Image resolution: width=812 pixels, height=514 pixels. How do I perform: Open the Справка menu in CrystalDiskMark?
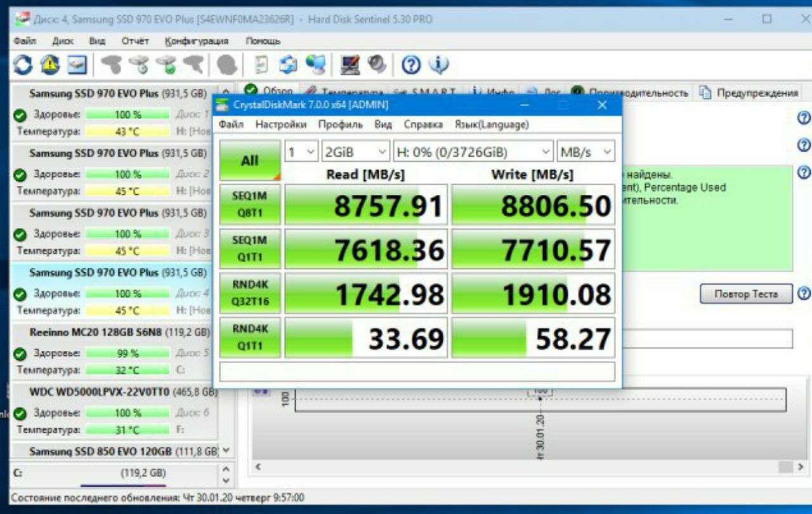click(x=423, y=124)
